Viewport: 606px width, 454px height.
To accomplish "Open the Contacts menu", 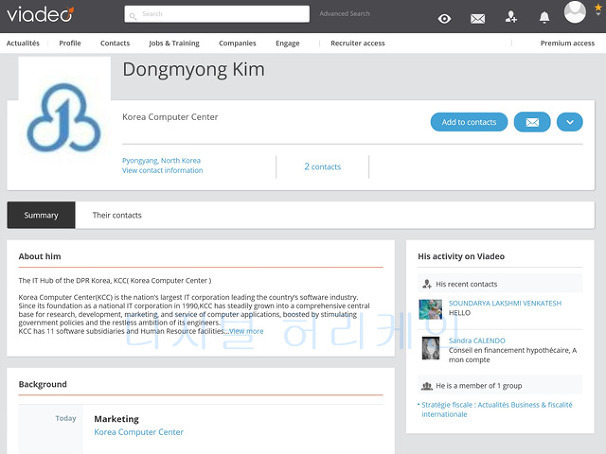I will click(115, 43).
